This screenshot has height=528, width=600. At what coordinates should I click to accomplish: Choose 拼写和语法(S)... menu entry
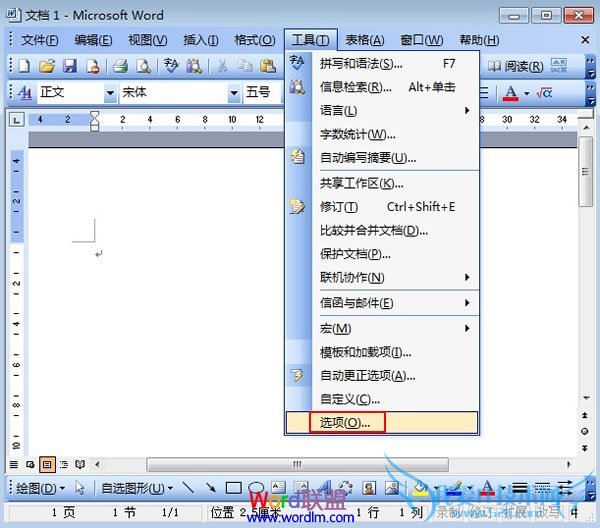tap(382, 64)
